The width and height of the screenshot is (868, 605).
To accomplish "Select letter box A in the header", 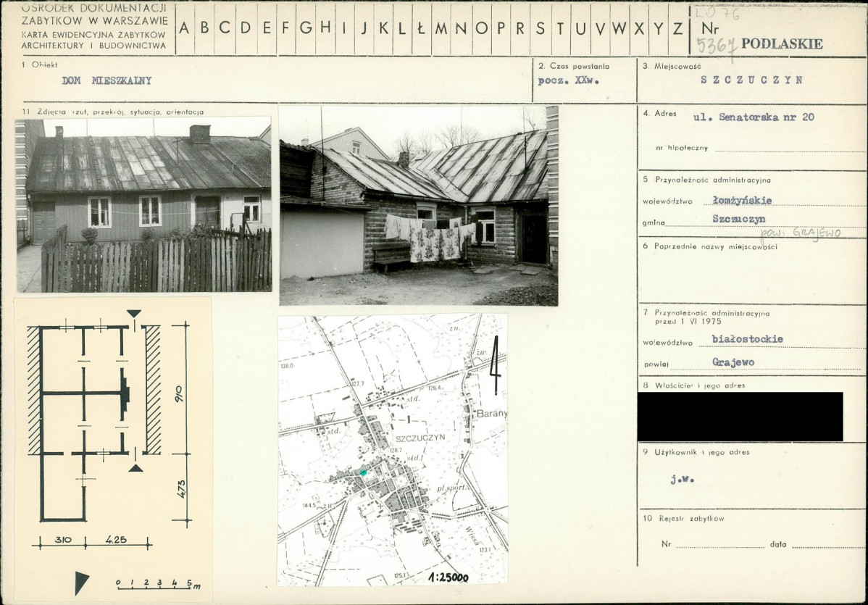I will coord(185,28).
